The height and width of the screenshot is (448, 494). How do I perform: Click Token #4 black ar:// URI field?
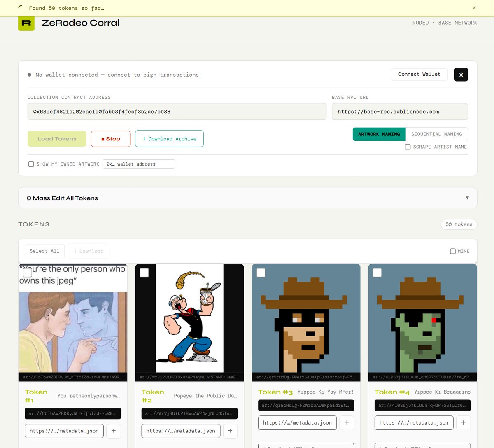point(423,405)
